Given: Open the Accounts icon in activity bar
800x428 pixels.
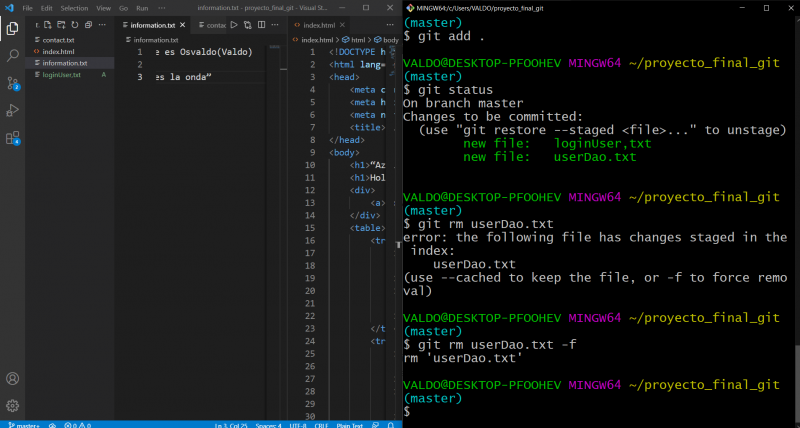Looking at the screenshot, I should tap(12, 379).
